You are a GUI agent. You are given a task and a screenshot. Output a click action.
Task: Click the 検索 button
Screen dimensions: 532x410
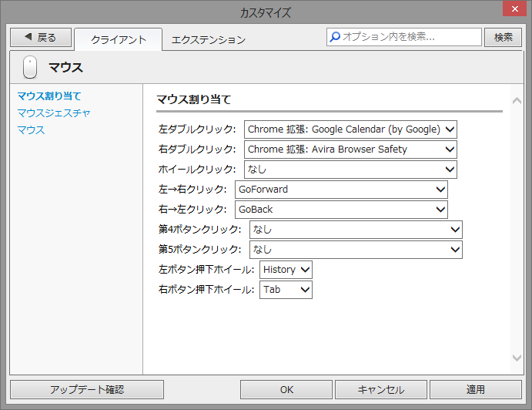504,37
